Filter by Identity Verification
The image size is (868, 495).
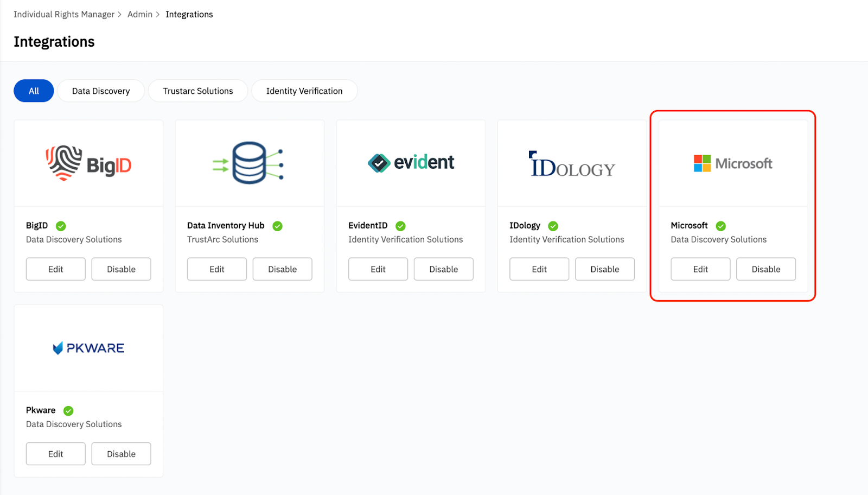[304, 91]
